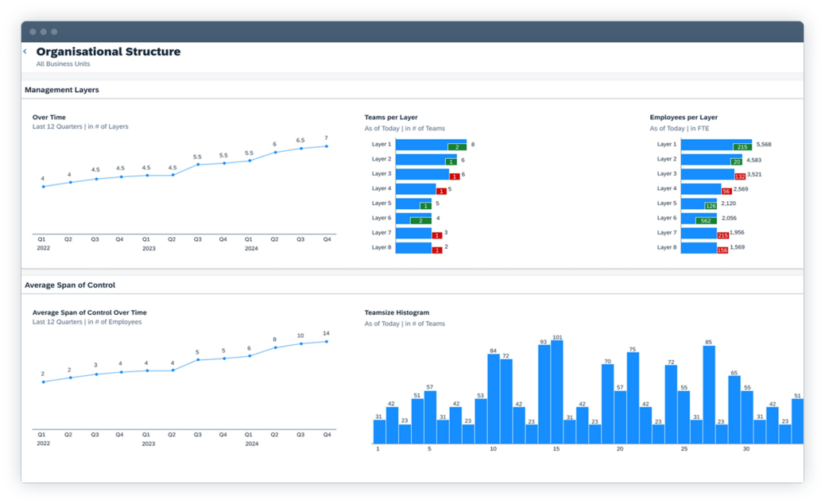Viewport: 825px width, 504px height.
Task: Click the data point labeled 14 in Span of Control
Action: coord(327,342)
